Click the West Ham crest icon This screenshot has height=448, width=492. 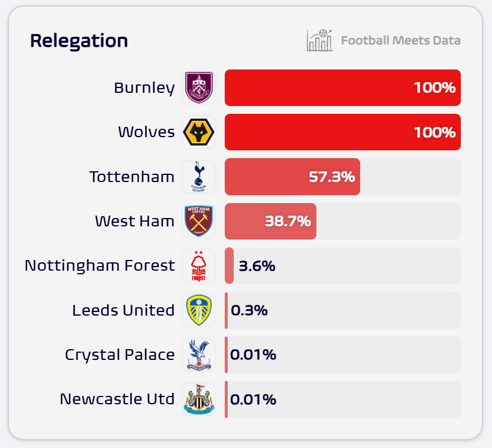click(198, 221)
